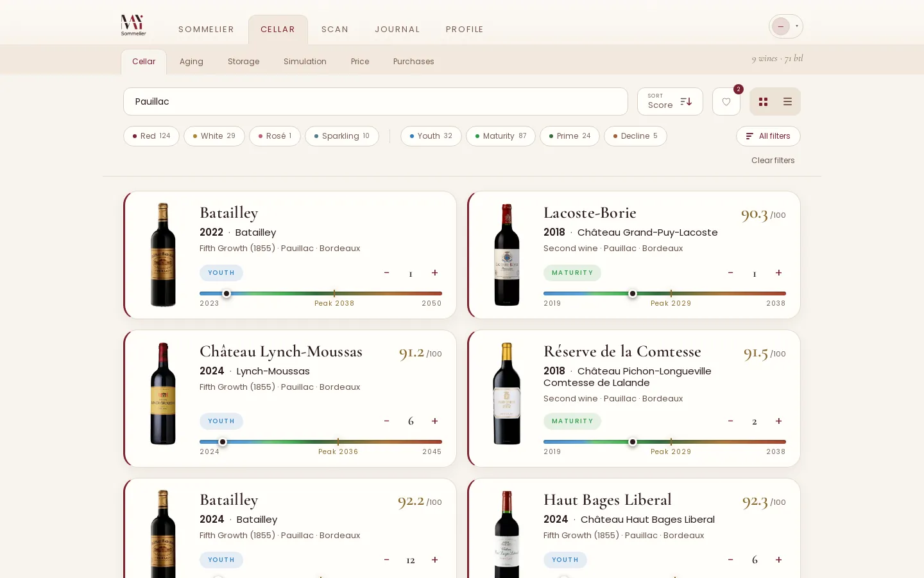Screen dimensions: 924x578
Task: Open the user avatar account menu
Action: (786, 26)
